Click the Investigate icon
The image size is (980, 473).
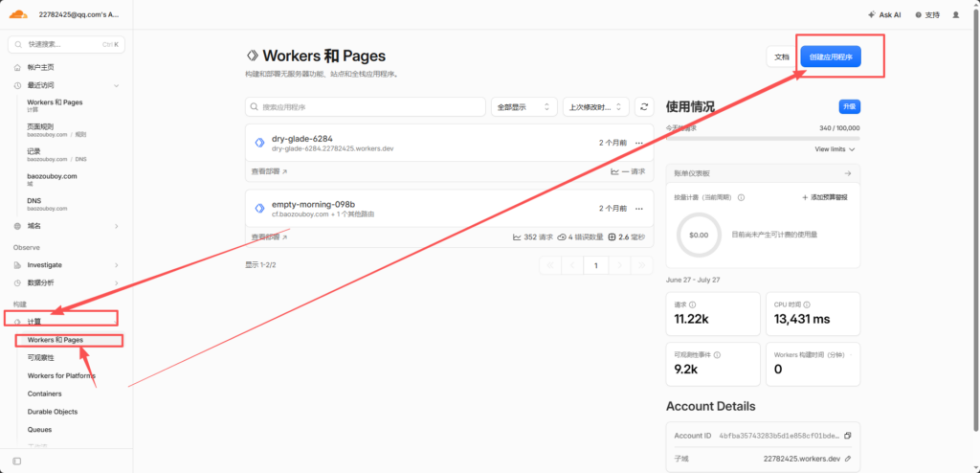click(17, 265)
